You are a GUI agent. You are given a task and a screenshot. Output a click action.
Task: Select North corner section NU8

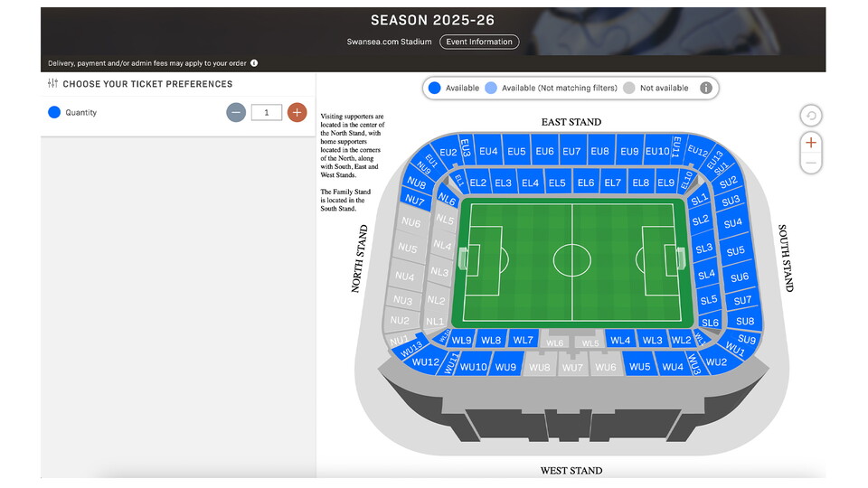[x=417, y=184]
